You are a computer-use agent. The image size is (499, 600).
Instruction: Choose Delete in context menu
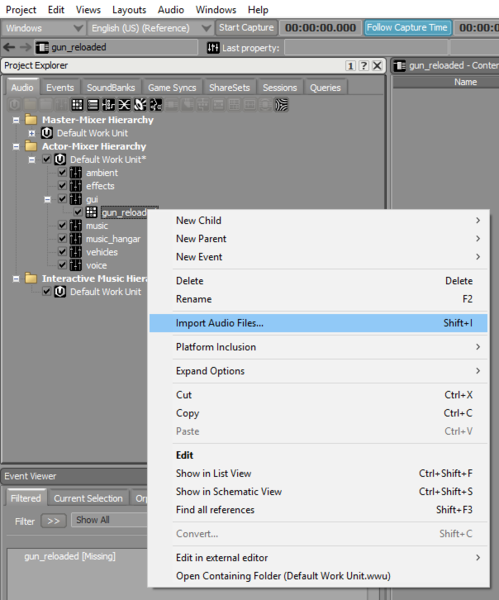pyautogui.click(x=318, y=281)
